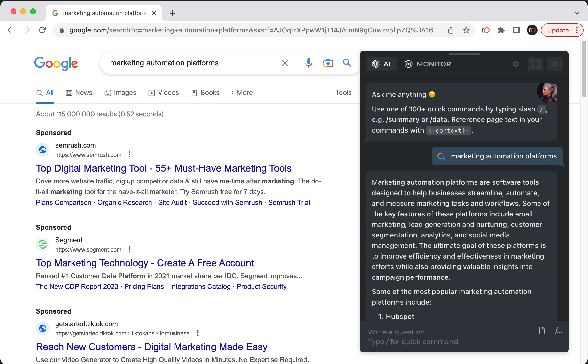Open Succeed with Semrush sitelink
Viewport: 588px width, 364px height.
227,202
